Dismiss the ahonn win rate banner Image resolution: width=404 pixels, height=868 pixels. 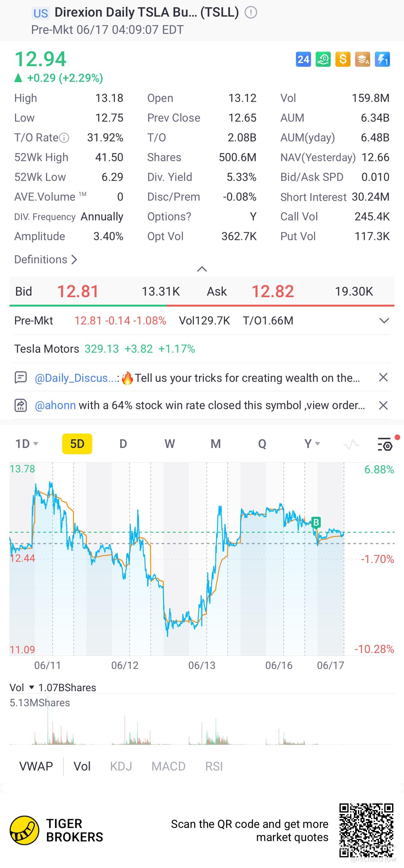(x=383, y=405)
